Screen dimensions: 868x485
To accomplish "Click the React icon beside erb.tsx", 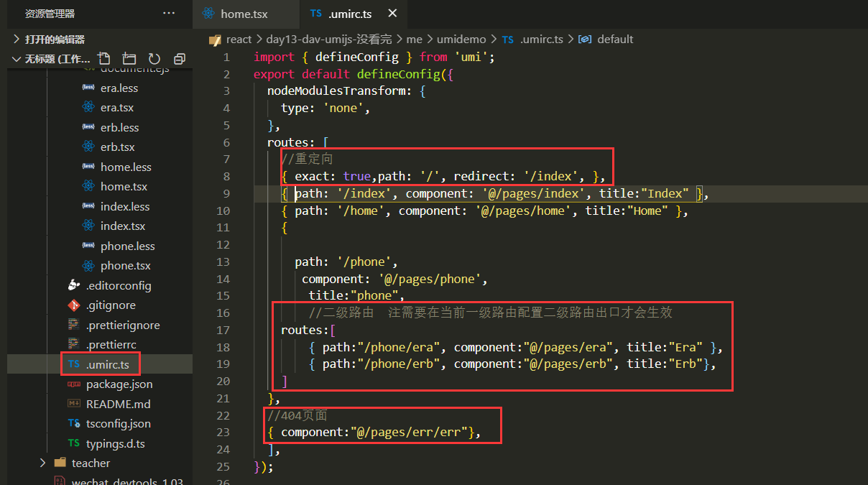I will 88,147.
